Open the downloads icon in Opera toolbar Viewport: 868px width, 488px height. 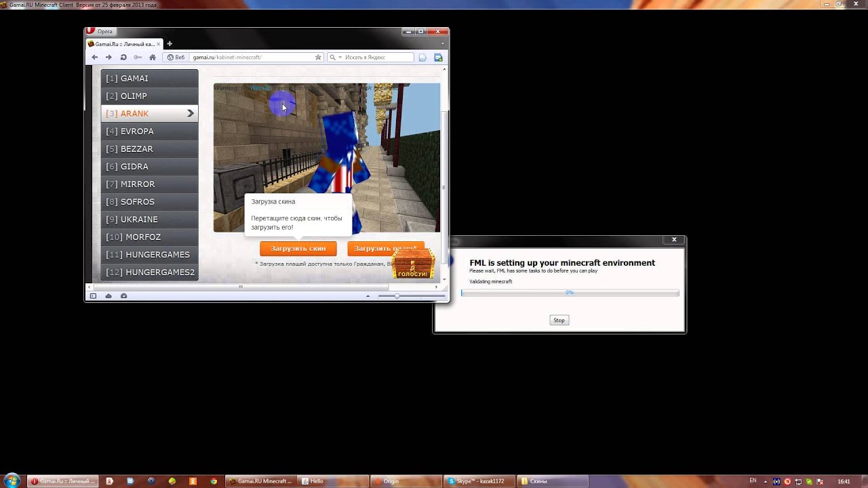tap(438, 58)
